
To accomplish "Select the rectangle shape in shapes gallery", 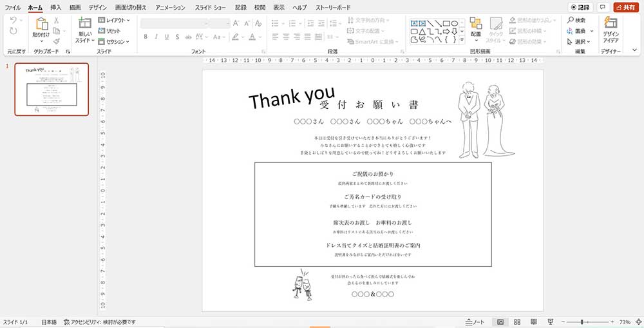I will [x=446, y=23].
